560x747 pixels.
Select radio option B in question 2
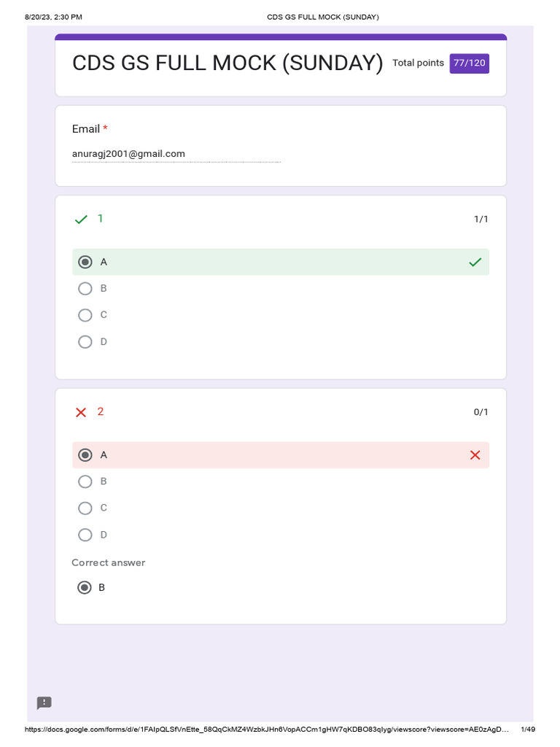click(85, 481)
